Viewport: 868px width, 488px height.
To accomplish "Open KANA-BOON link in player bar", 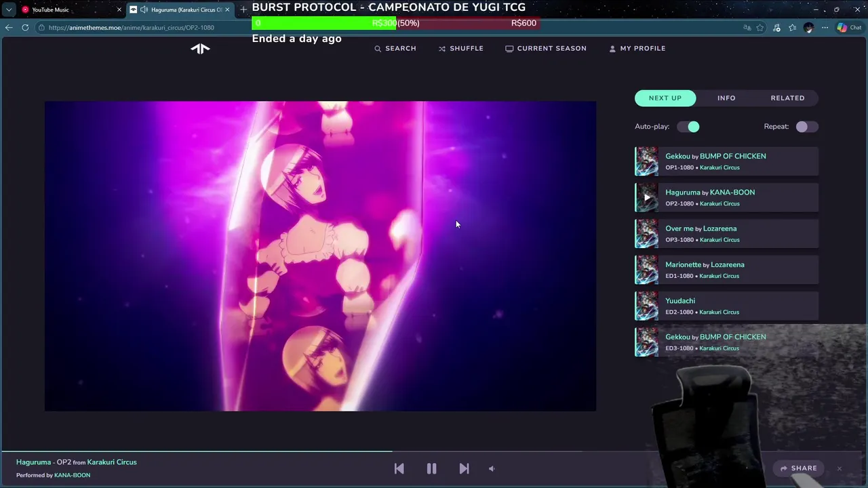I will tap(72, 475).
